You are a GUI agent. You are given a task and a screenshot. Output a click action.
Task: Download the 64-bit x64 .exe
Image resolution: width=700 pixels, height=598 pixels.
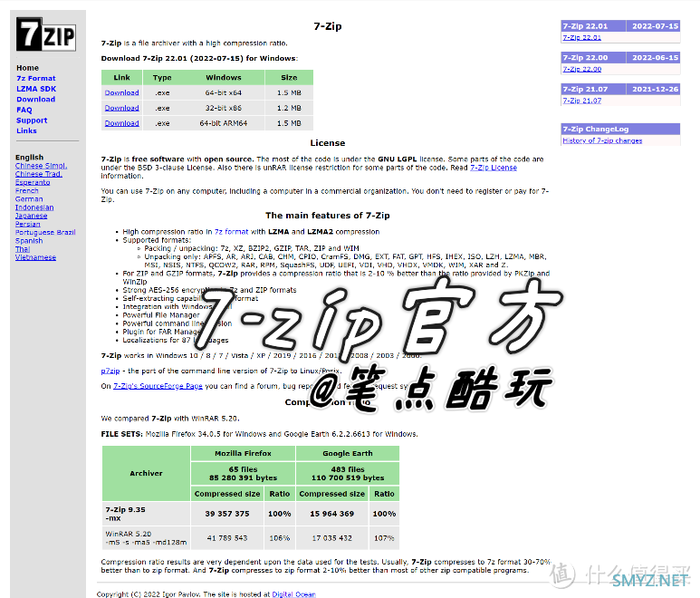click(122, 93)
